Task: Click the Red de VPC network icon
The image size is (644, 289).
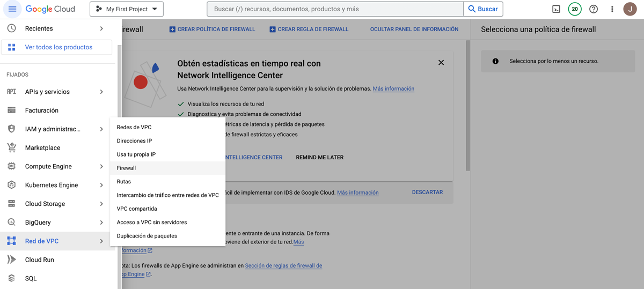Action: (x=11, y=241)
